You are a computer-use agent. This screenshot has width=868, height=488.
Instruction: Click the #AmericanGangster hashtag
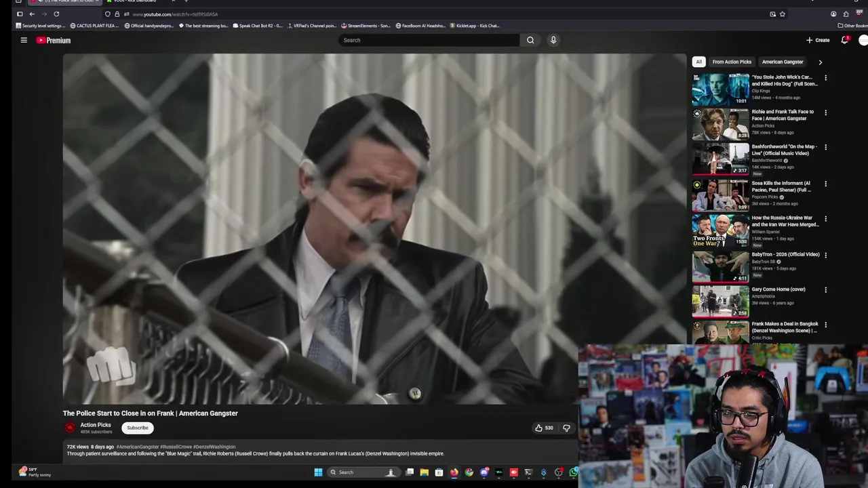(x=137, y=447)
